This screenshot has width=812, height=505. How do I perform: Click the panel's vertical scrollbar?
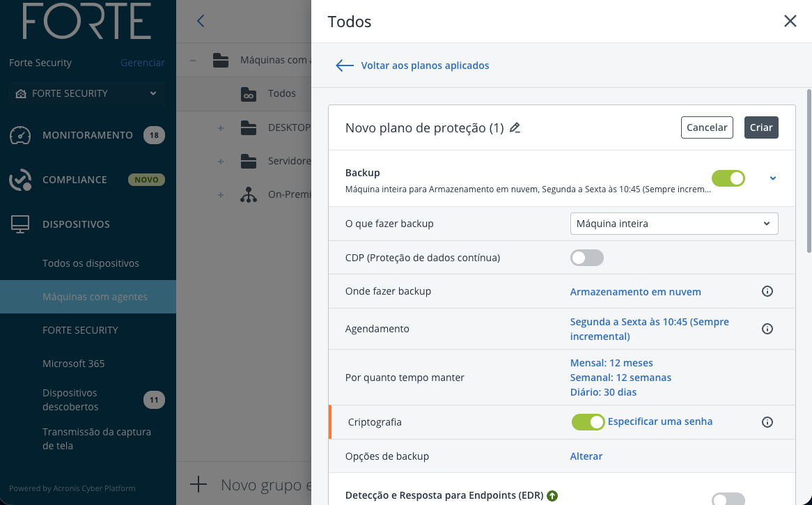point(809,171)
